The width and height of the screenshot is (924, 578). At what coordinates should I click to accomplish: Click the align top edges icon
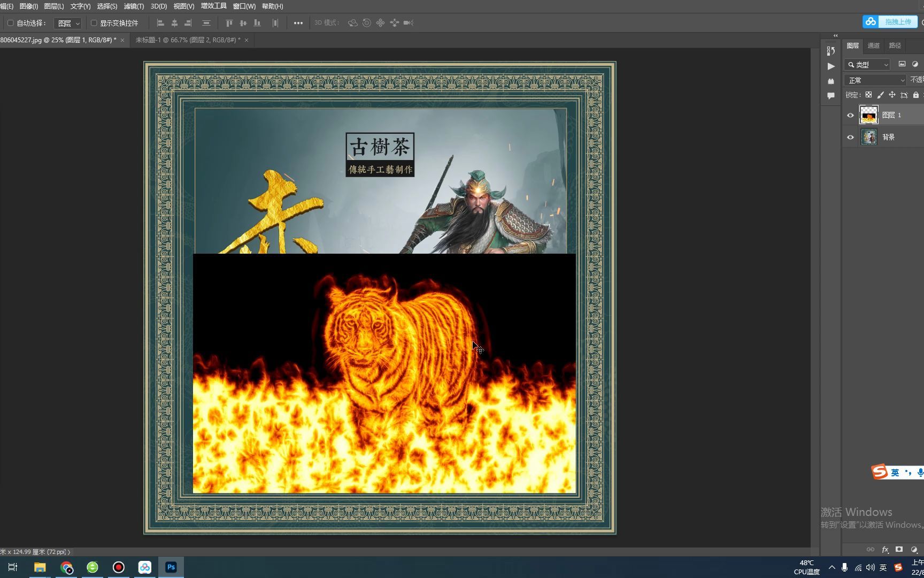tap(229, 23)
